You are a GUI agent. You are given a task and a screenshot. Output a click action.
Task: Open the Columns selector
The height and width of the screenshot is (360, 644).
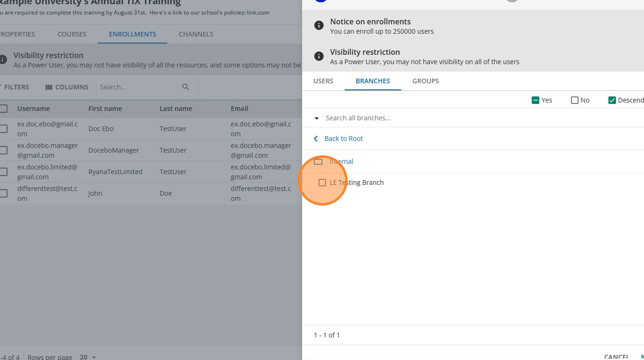click(x=67, y=87)
